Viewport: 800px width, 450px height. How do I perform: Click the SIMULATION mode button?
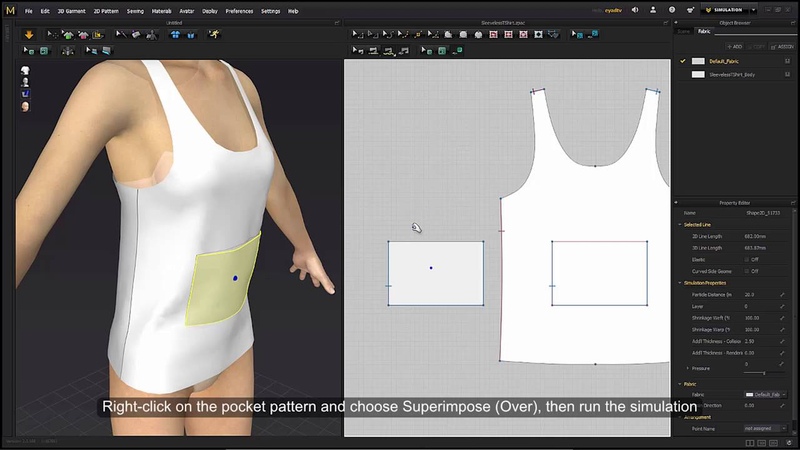[x=724, y=10]
